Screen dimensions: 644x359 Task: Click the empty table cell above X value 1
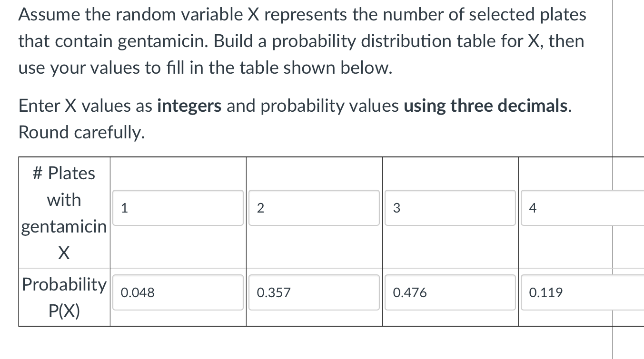[x=178, y=170]
